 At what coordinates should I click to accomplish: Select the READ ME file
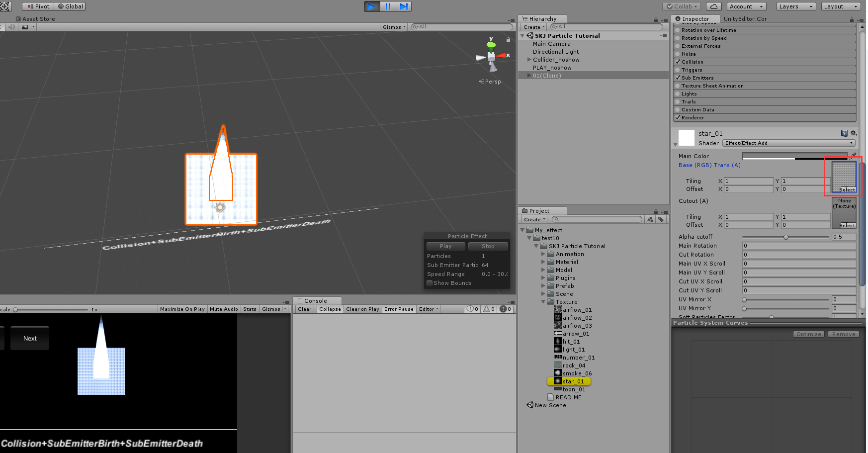pos(564,397)
